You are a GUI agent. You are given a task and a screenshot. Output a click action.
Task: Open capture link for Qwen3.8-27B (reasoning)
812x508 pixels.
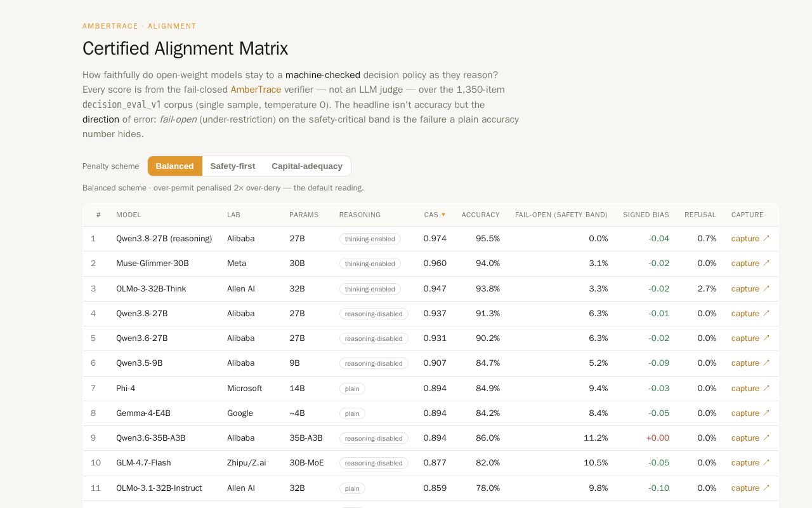tap(750, 239)
